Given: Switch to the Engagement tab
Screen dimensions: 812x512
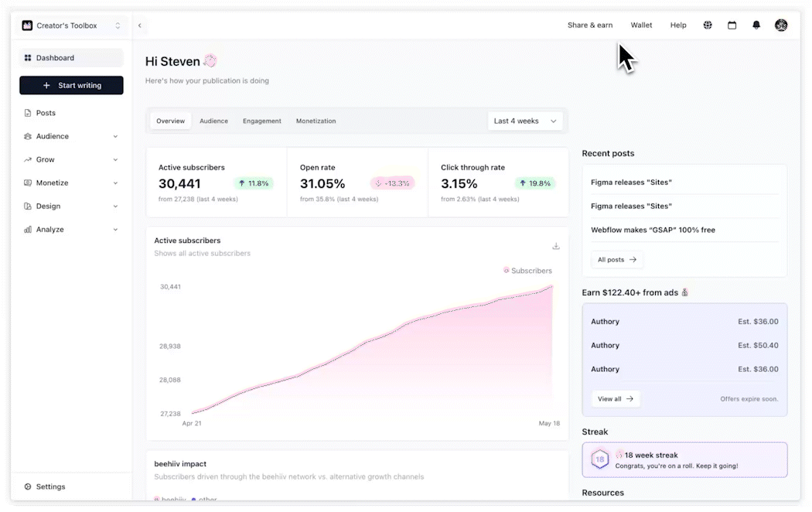Looking at the screenshot, I should [x=262, y=121].
